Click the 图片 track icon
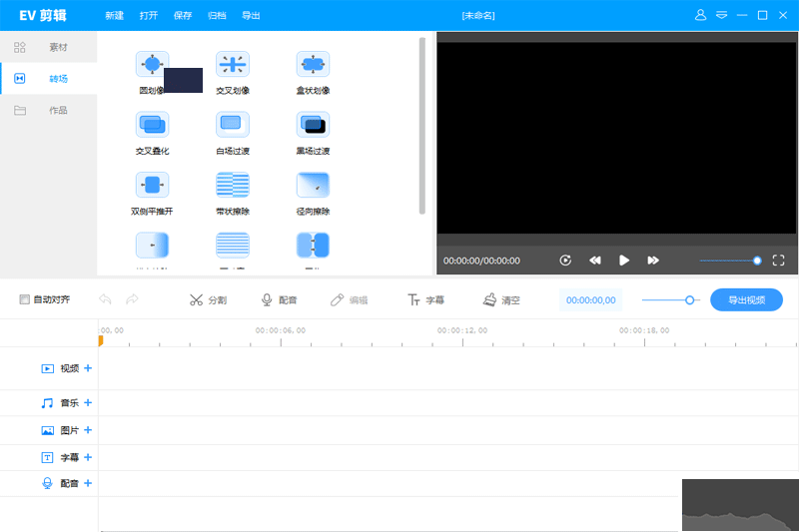The height and width of the screenshot is (532, 799). point(47,431)
